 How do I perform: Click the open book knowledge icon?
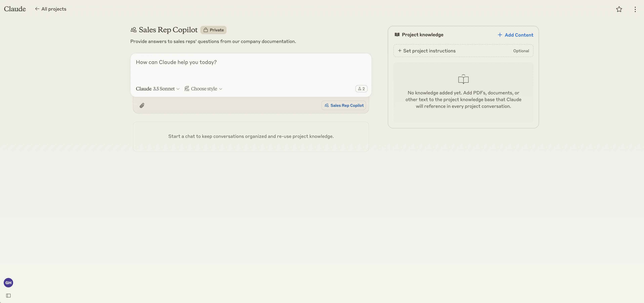pos(463,79)
